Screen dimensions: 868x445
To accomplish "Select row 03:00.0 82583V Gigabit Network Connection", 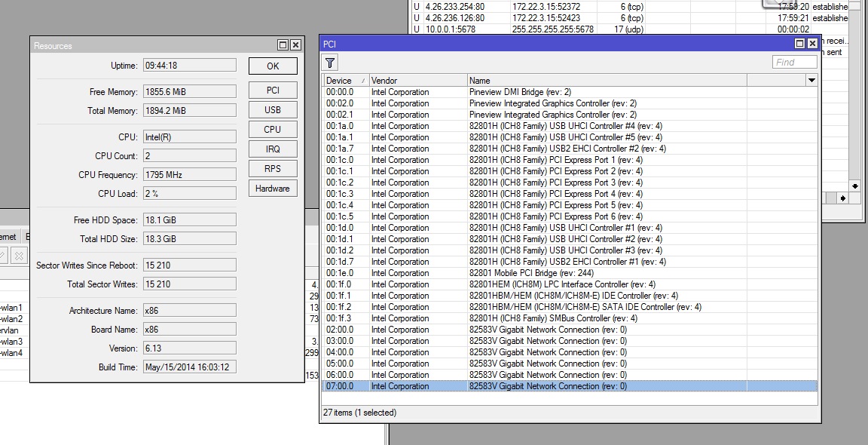I will [570, 341].
